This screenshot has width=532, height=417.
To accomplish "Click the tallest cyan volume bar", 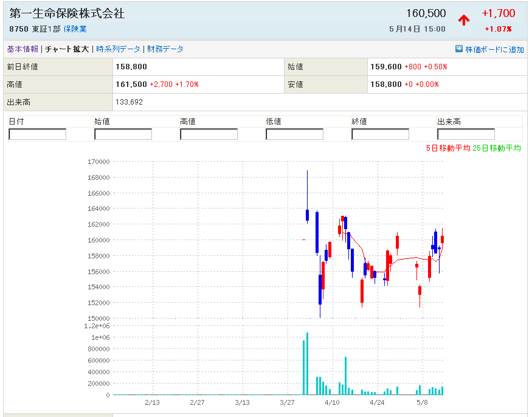I will [308, 364].
